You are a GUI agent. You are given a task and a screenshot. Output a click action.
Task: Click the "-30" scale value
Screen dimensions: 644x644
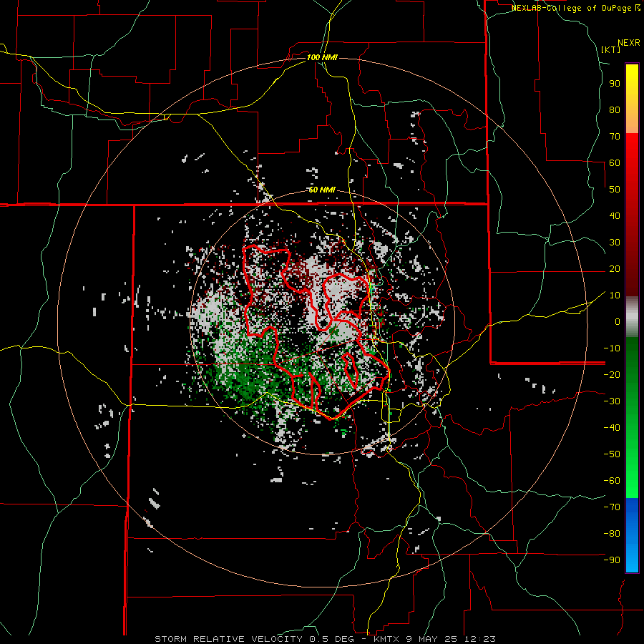[612, 401]
